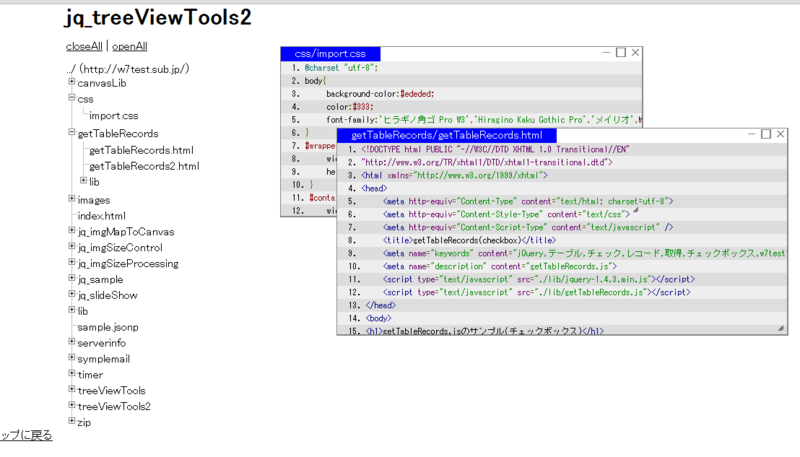The image size is (800, 457).
Task: Click the symplemail folder label
Action: (x=104, y=359)
